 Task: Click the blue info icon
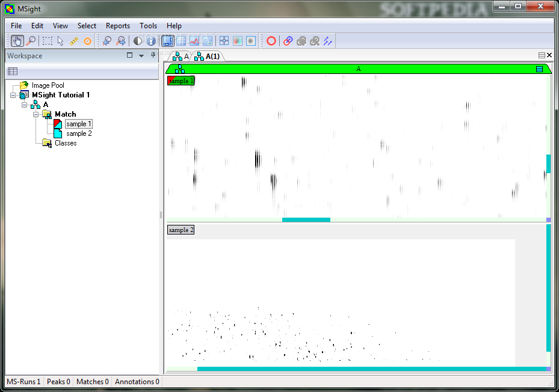tap(151, 41)
